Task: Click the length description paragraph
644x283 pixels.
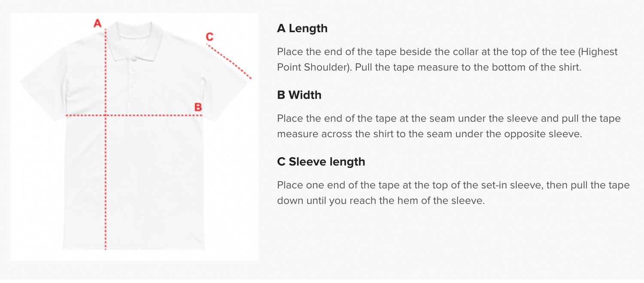Action: pos(447,60)
